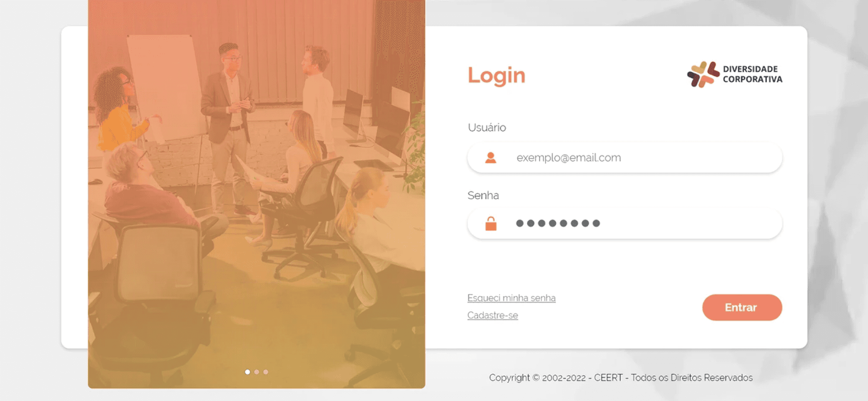
Task: Open the Cadastre-se registration link
Action: tap(492, 315)
